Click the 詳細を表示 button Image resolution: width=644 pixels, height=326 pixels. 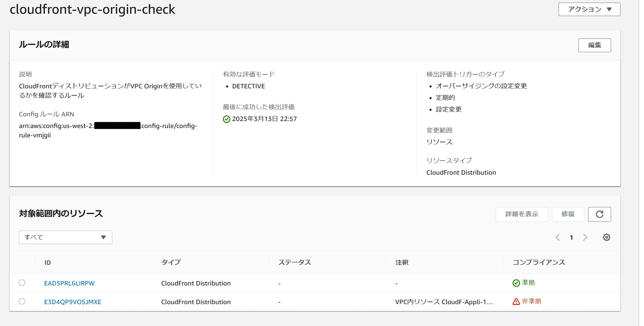(522, 214)
